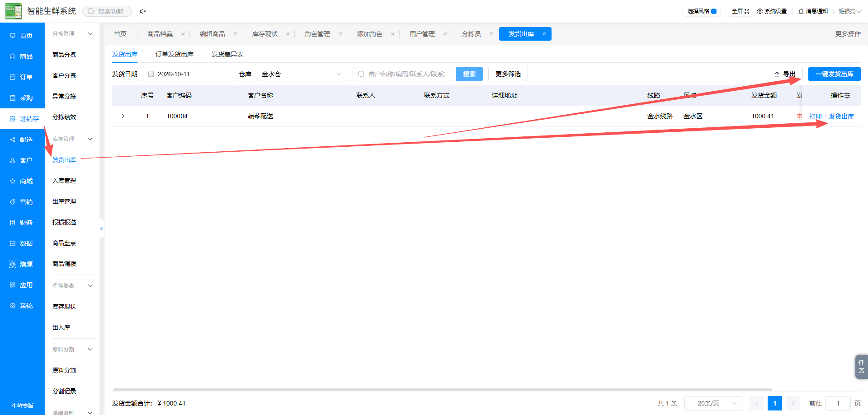
Task: Switch to the 订单发货出库 tab
Action: [x=175, y=54]
